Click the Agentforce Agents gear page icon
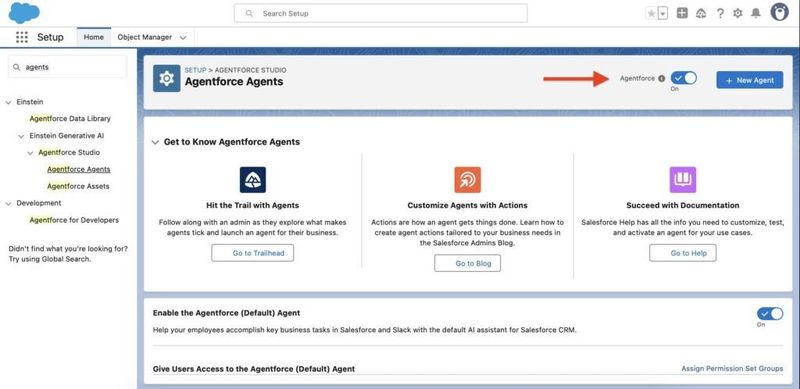 (167, 78)
